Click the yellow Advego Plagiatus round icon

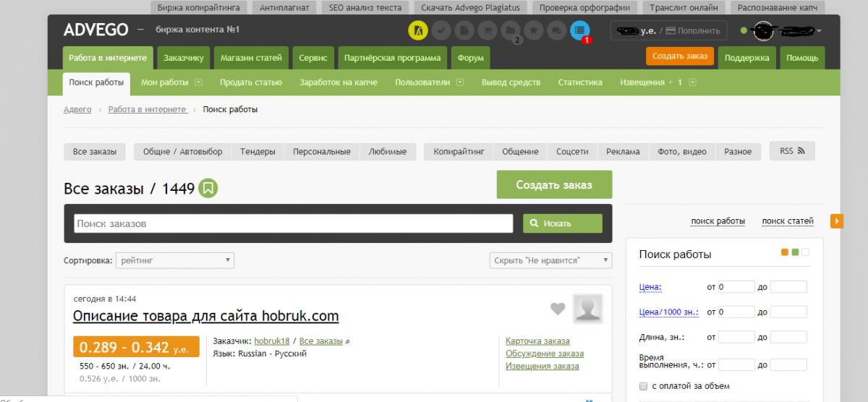click(418, 30)
